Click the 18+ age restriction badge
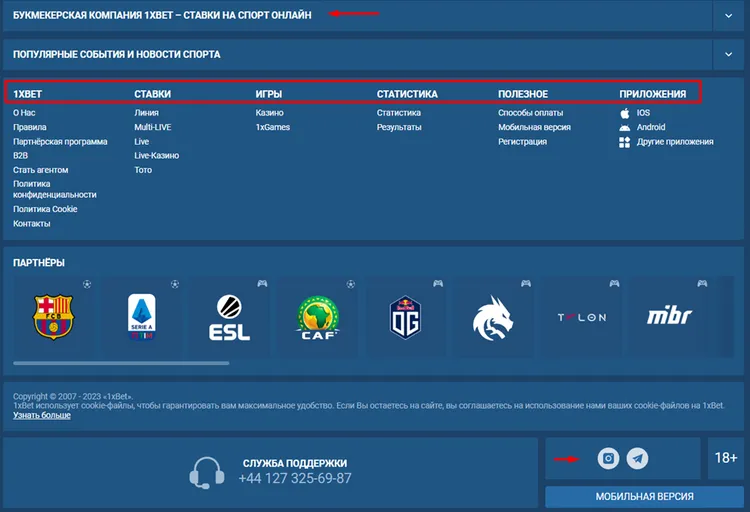 726,458
